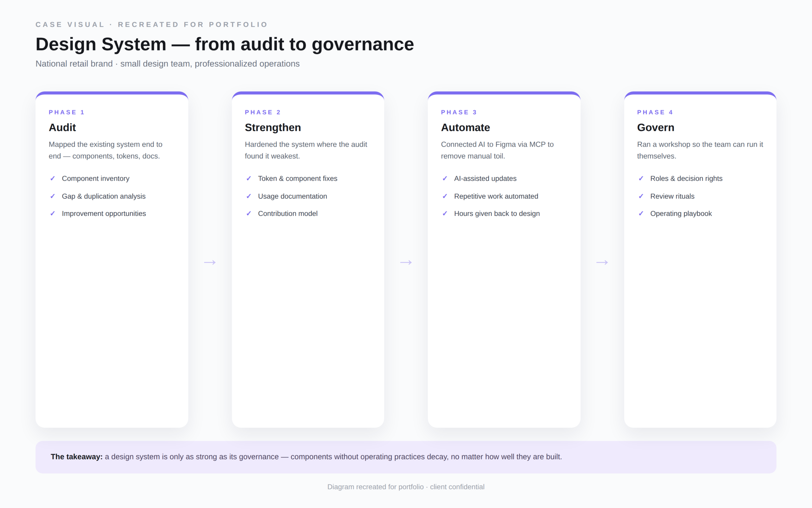Viewport: 812px width, 508px height.
Task: Click the 'Gap & duplication analysis' text
Action: pos(104,196)
